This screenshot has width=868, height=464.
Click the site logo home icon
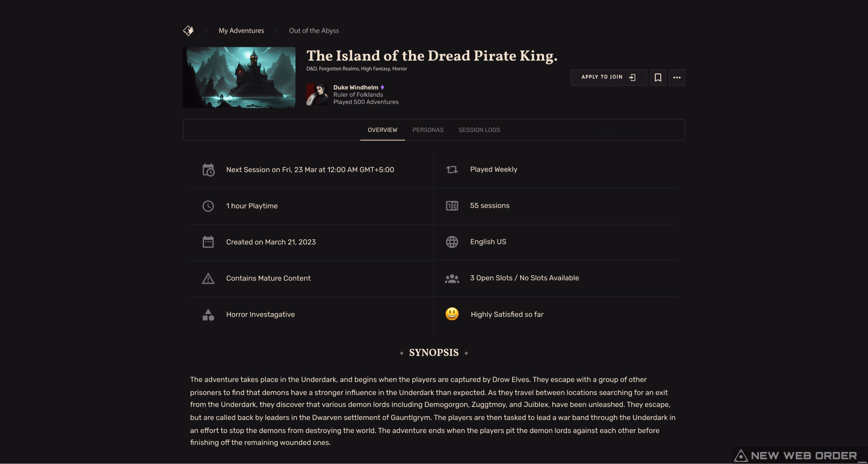(188, 30)
